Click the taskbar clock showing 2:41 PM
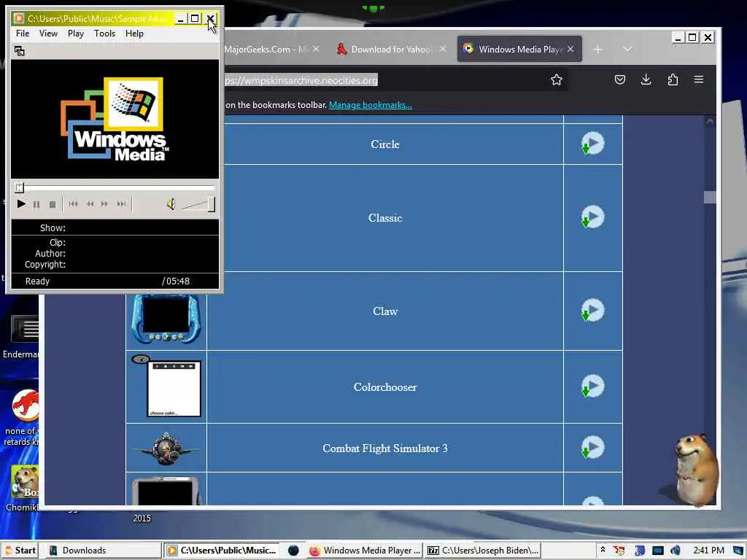 coord(709,551)
